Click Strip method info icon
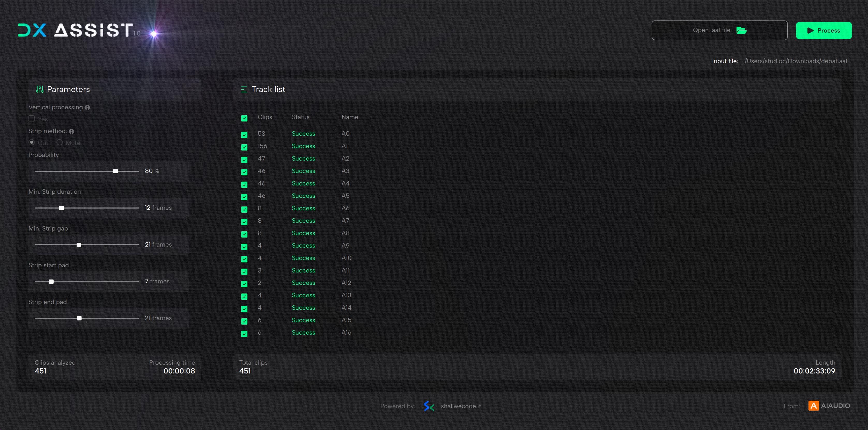Image resolution: width=868 pixels, height=430 pixels. [x=71, y=131]
